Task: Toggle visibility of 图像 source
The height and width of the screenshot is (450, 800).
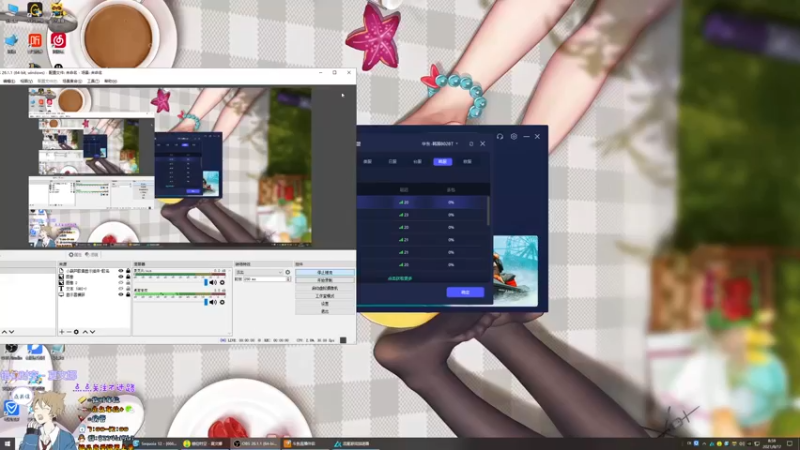Action: pyautogui.click(x=121, y=277)
